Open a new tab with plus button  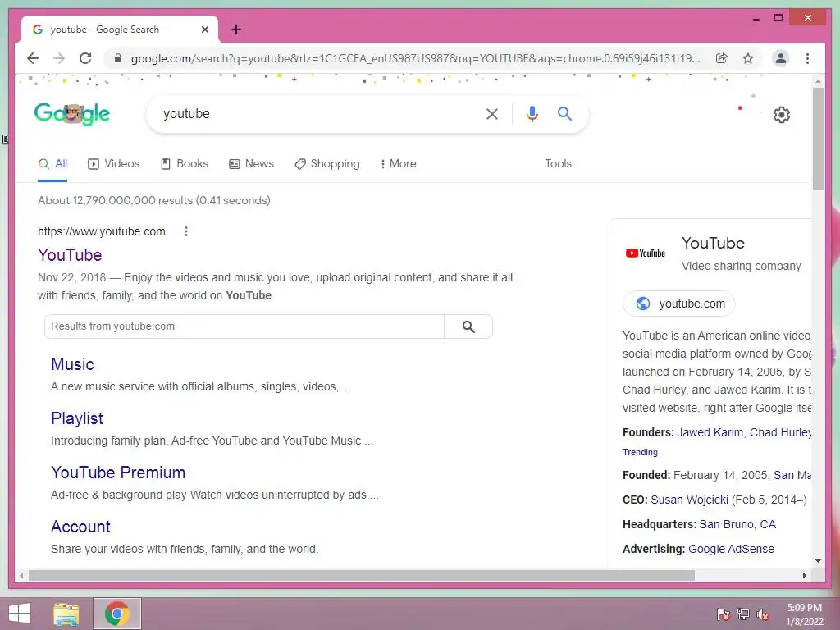[236, 30]
